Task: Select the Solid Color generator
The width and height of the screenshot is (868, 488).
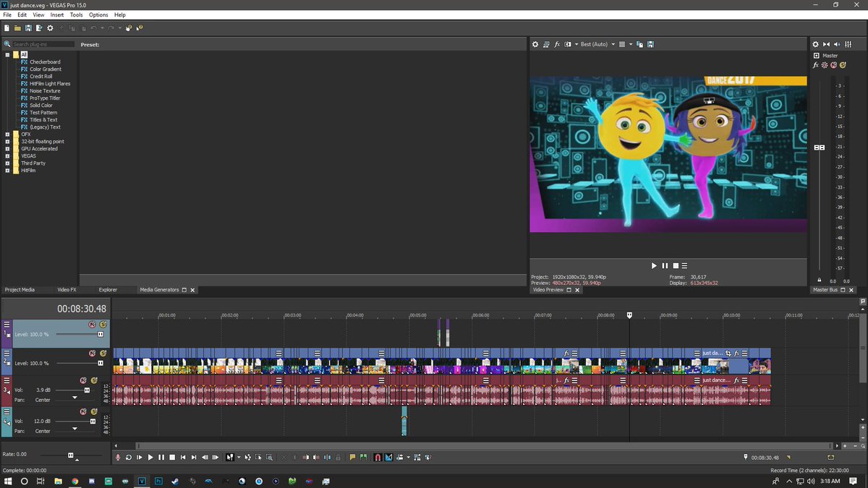Action: [x=41, y=106]
